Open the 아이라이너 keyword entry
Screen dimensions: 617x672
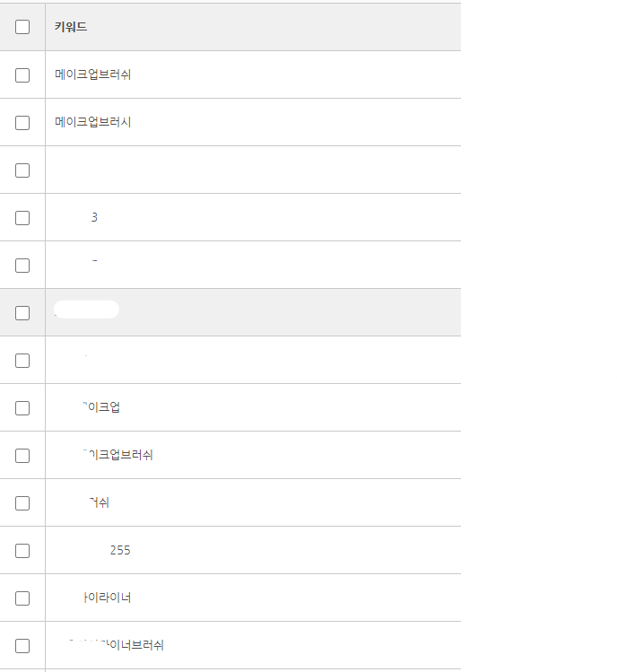click(107, 598)
